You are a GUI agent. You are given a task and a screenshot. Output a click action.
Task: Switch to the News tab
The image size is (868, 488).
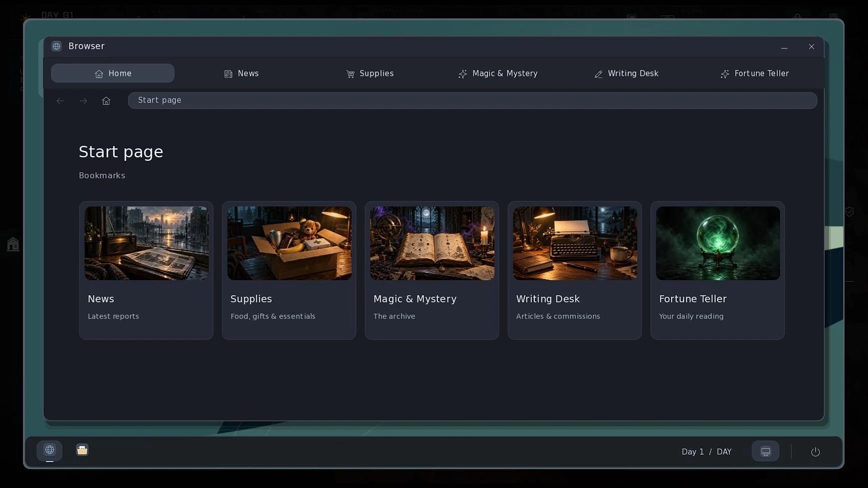click(241, 73)
